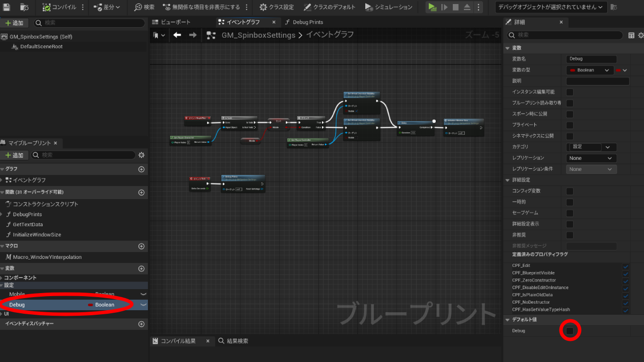Viewport: 644px width, 362px height.
Task: Collapse the 関数 functions section
Action: (2, 192)
